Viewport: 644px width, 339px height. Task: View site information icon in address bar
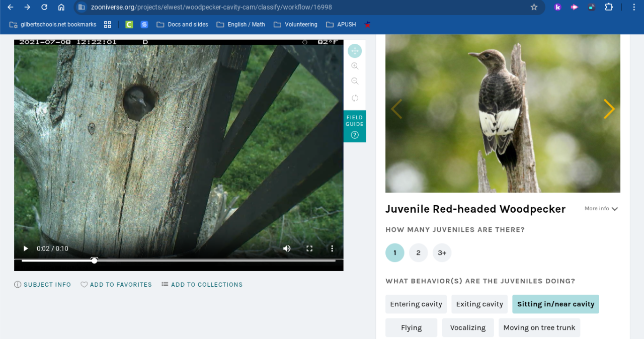(x=82, y=7)
